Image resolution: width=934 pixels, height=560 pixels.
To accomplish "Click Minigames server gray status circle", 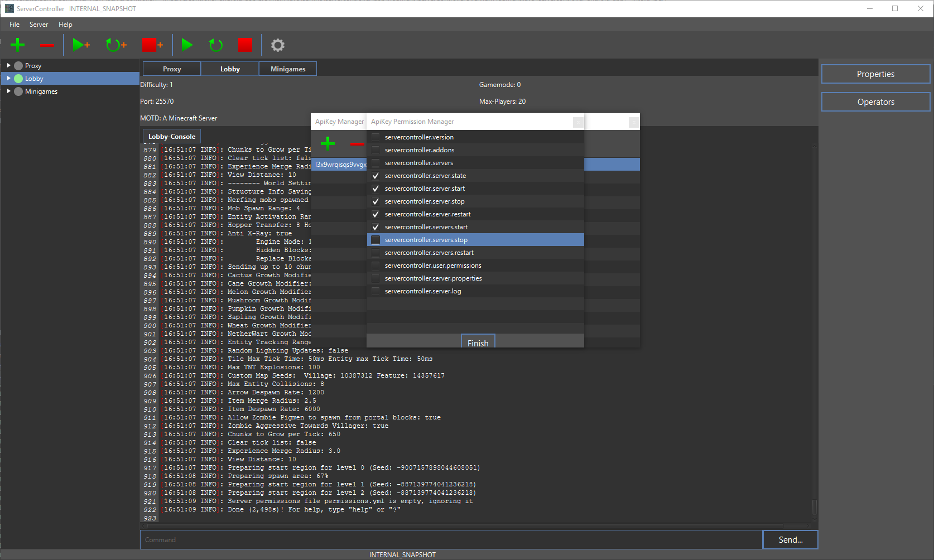I will coord(18,91).
